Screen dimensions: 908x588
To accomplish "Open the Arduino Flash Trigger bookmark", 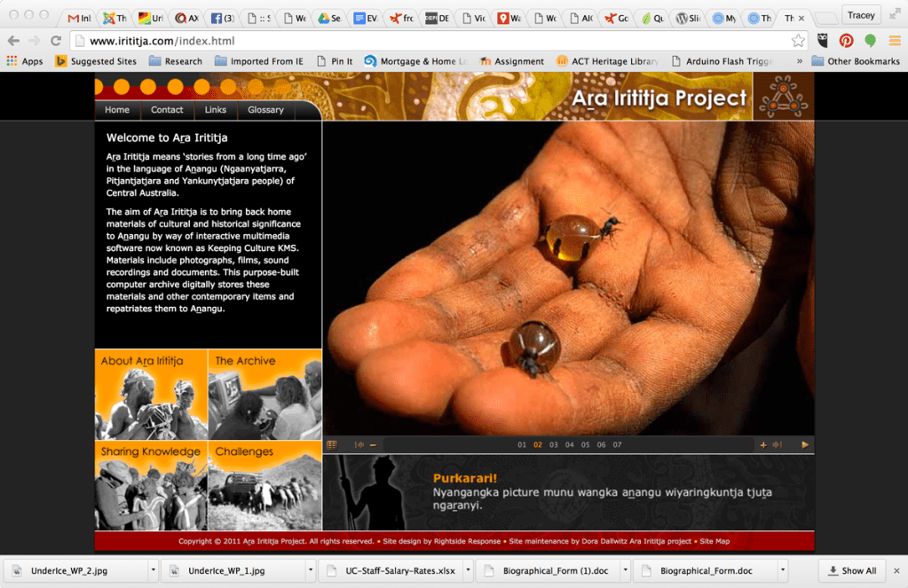I will pyautogui.click(x=722, y=61).
